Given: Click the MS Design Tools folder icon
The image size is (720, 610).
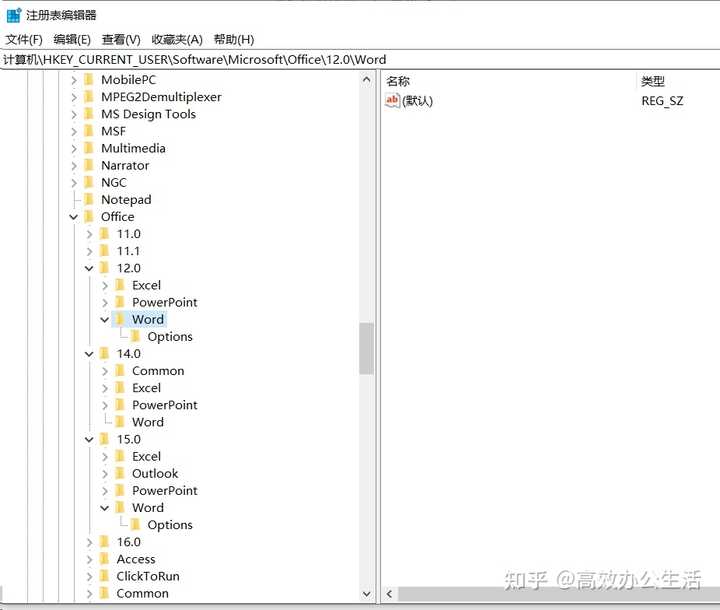Looking at the screenshot, I should pos(89,114).
